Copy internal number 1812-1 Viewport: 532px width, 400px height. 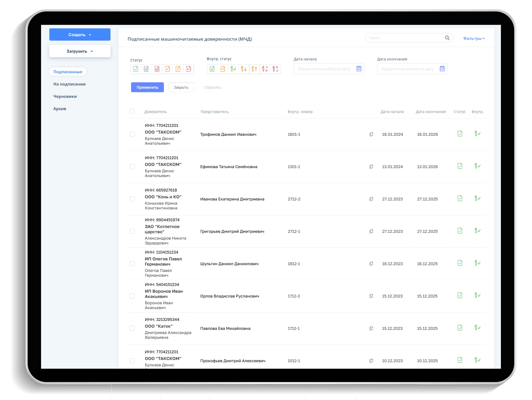(371, 264)
